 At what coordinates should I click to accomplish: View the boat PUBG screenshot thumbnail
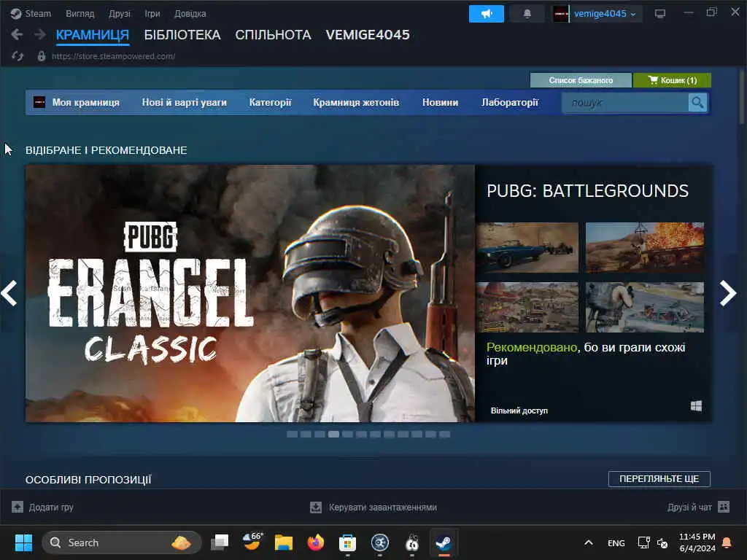click(645, 307)
